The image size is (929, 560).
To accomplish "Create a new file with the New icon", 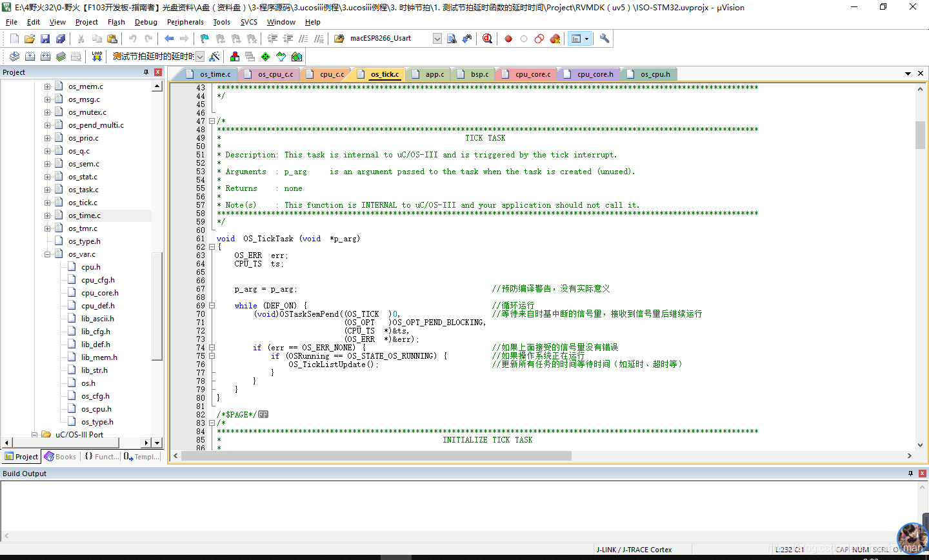I will pyautogui.click(x=14, y=39).
